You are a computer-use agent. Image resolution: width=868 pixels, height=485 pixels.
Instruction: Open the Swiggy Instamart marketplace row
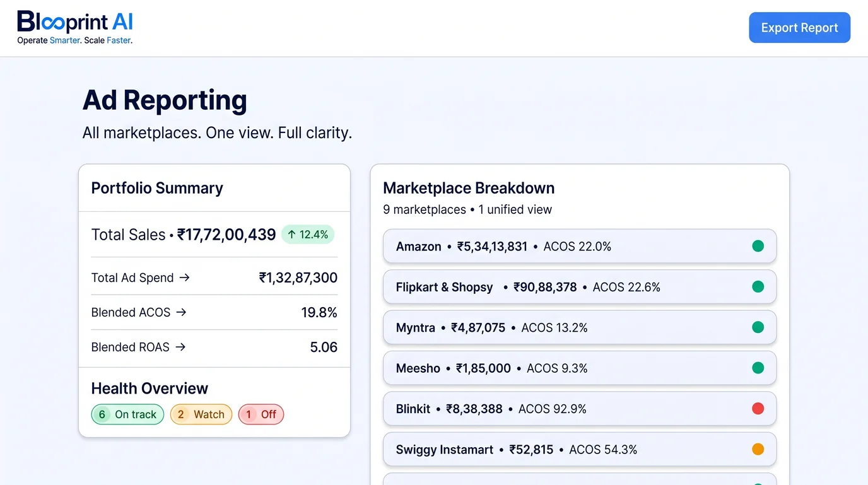[580, 449]
